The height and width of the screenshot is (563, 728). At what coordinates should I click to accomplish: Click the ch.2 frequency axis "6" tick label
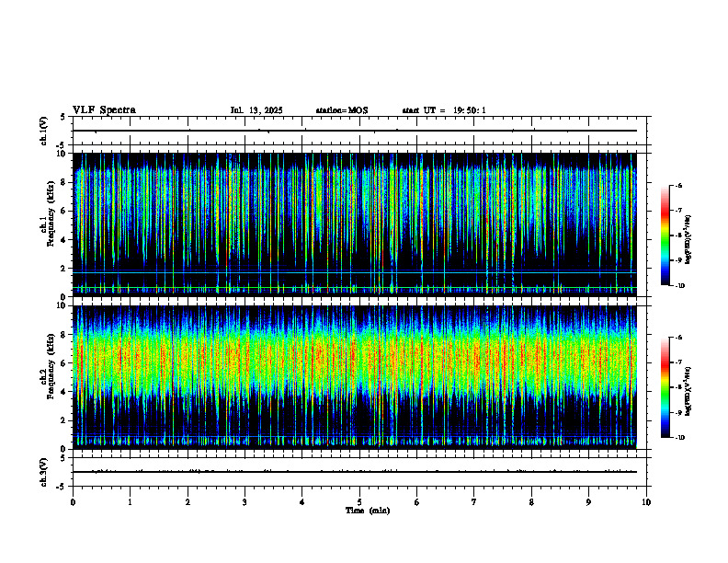64,363
